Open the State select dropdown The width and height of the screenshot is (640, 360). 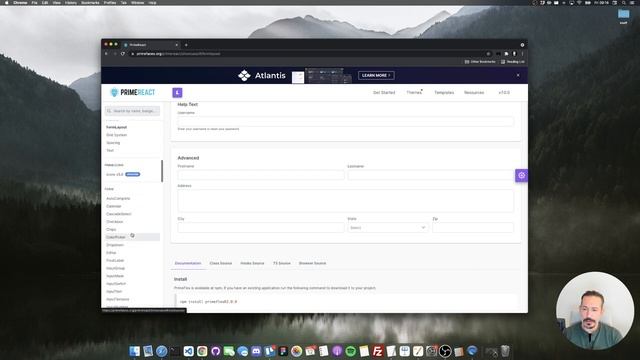[x=388, y=228]
